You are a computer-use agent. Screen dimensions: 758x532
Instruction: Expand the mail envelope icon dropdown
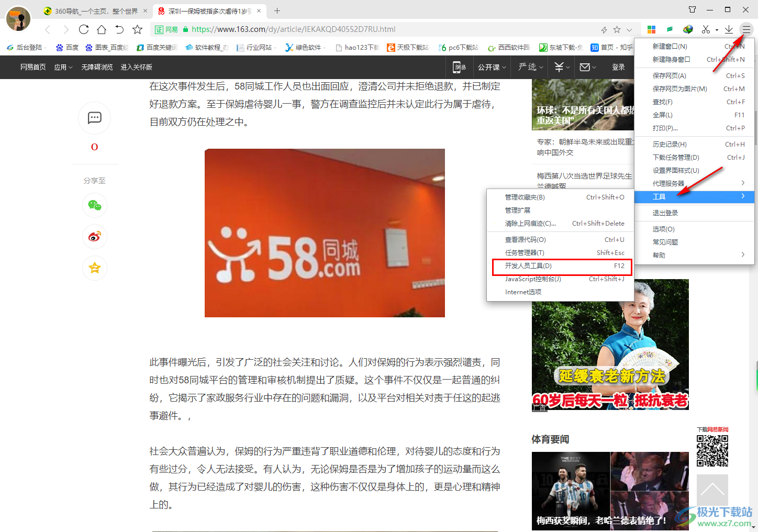point(588,67)
